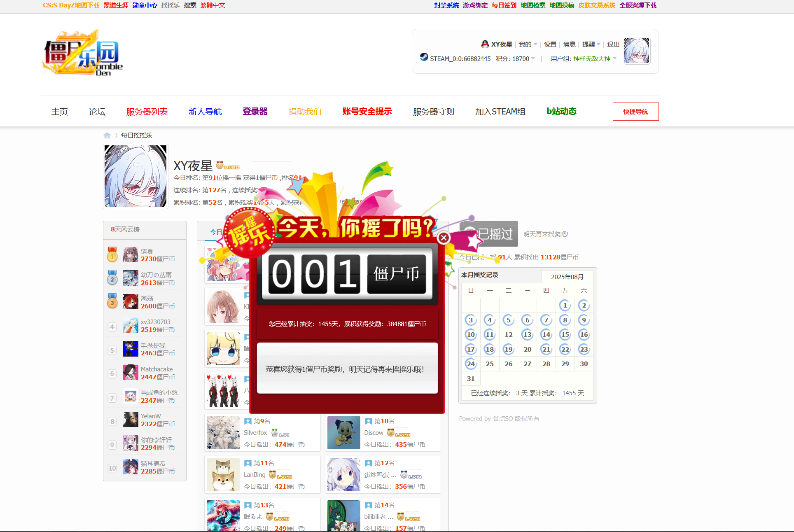
Task: Click the Steam icon beside STEAM_0:0:66882445
Action: click(x=424, y=57)
